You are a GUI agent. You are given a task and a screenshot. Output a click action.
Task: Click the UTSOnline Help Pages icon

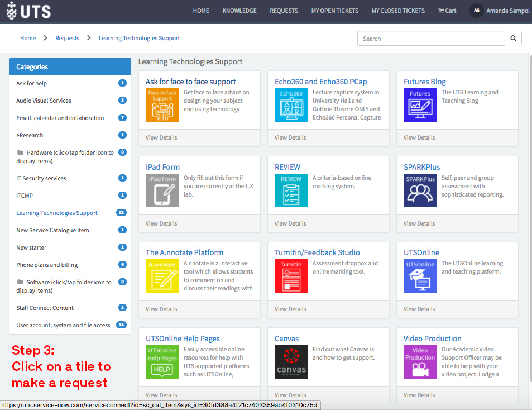tap(162, 362)
